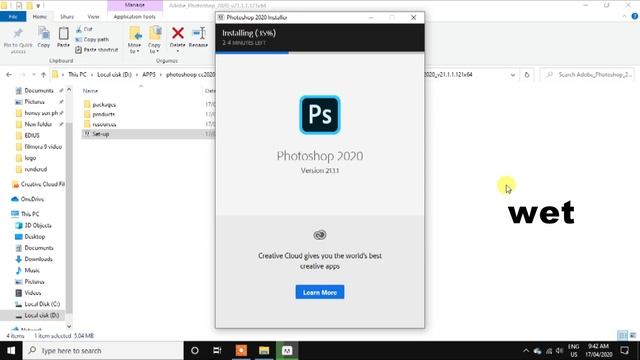Sort files by the Name column header

(x=91, y=91)
